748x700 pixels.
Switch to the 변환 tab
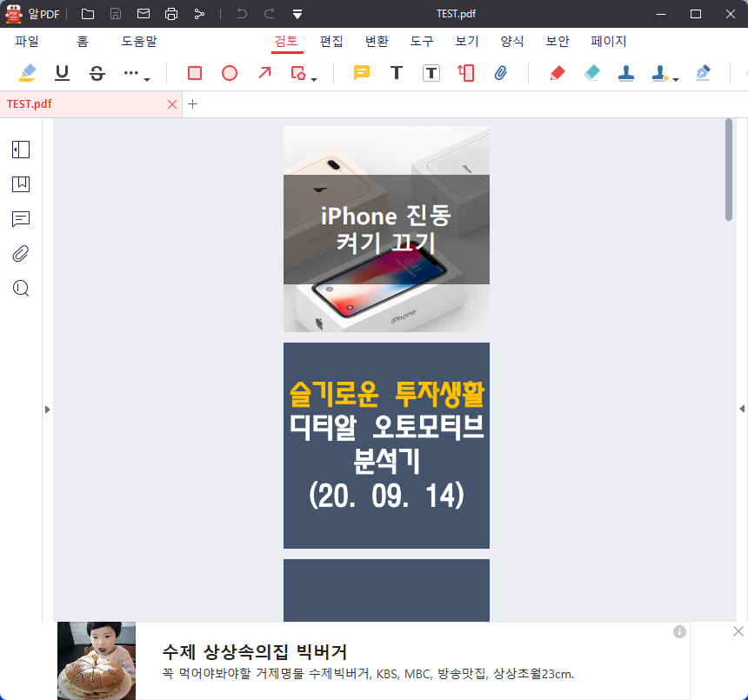[x=377, y=41]
